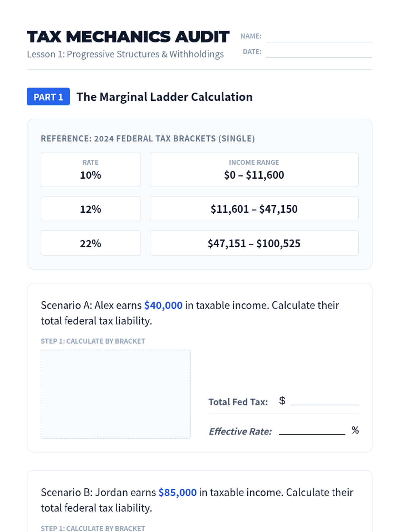Click the 10% rate cell
This screenshot has width=399, height=532.
pos(91,170)
